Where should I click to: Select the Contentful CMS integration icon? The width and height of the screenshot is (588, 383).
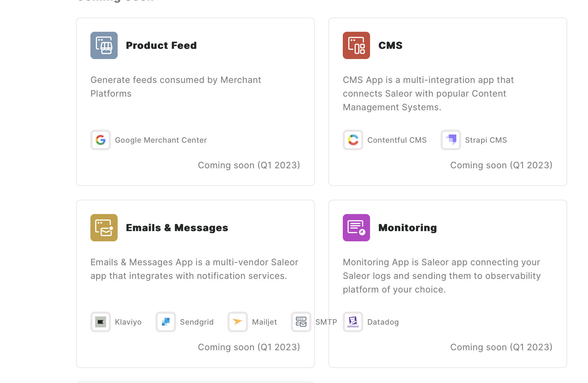(x=353, y=140)
